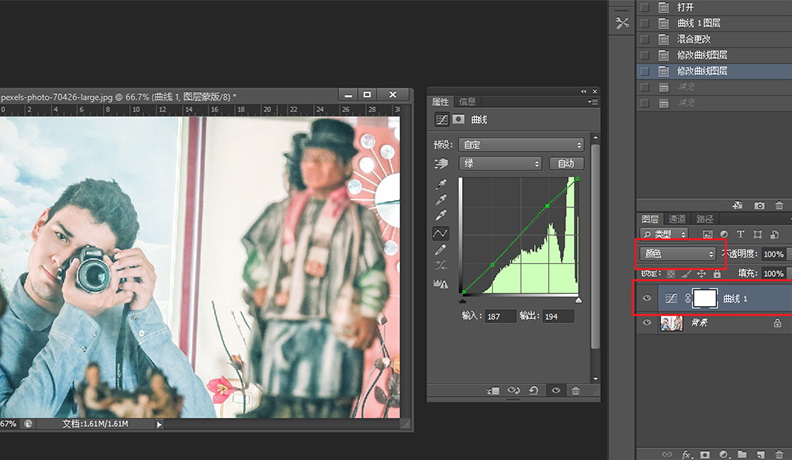The height and width of the screenshot is (460, 792).
Task: Hide the 背景 layer
Action: pos(647,323)
